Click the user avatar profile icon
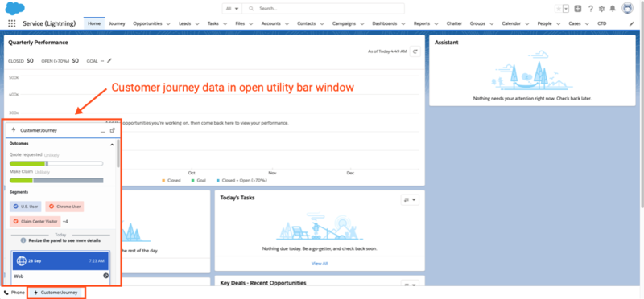 pyautogui.click(x=628, y=8)
